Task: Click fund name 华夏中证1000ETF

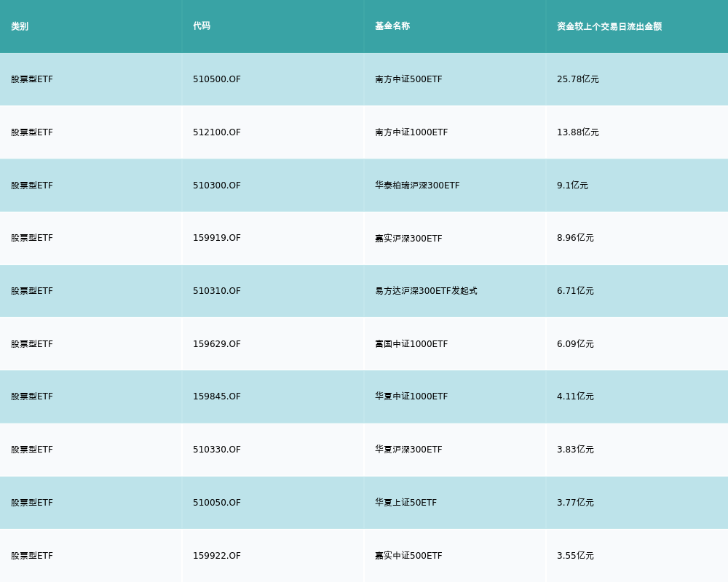Action: click(x=411, y=396)
